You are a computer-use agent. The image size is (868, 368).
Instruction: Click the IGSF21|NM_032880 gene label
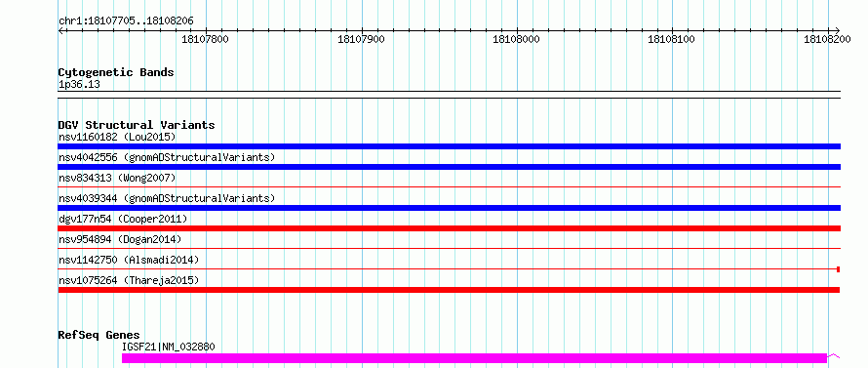point(169,348)
